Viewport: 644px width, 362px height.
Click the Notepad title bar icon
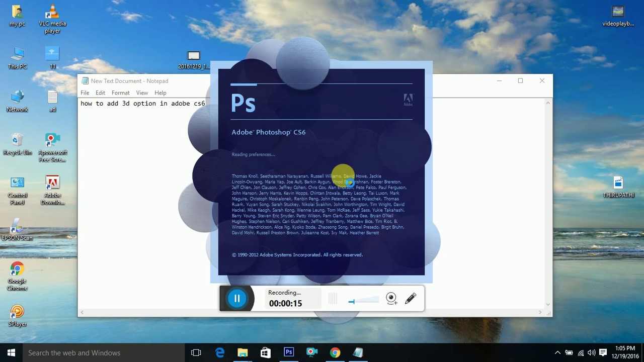click(x=85, y=81)
